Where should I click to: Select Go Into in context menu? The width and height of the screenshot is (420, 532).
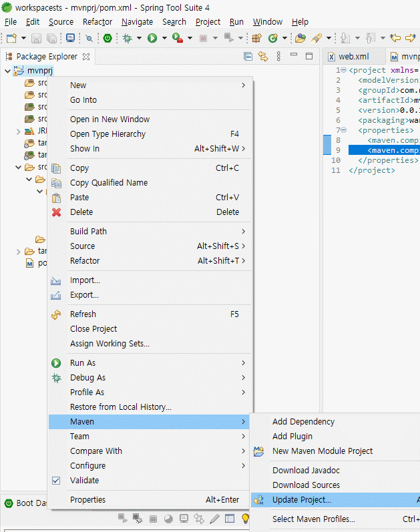tap(150, 100)
